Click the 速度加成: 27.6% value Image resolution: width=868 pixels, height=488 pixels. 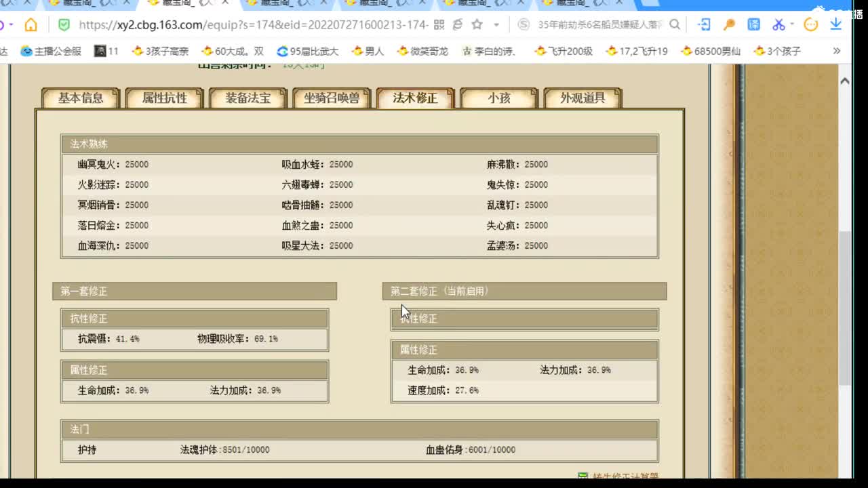443,390
